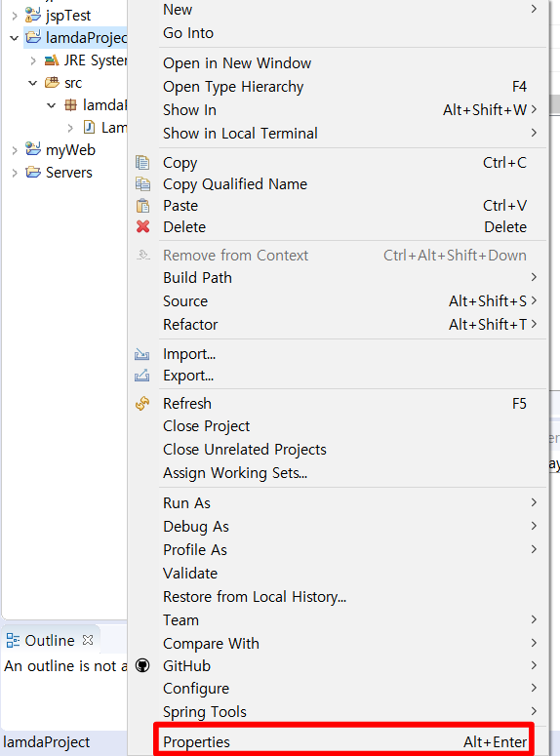Click the Refresh arrows icon
The width and height of the screenshot is (560, 756).
[x=142, y=404]
